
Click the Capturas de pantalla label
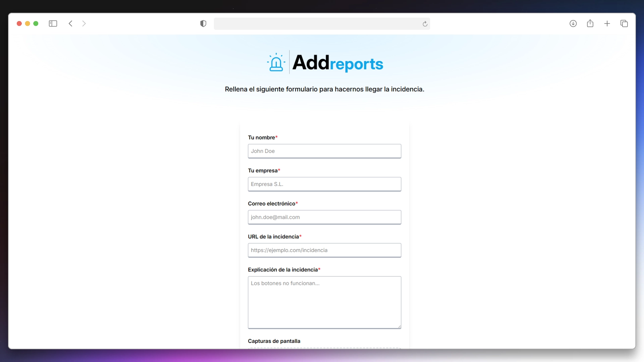click(274, 341)
